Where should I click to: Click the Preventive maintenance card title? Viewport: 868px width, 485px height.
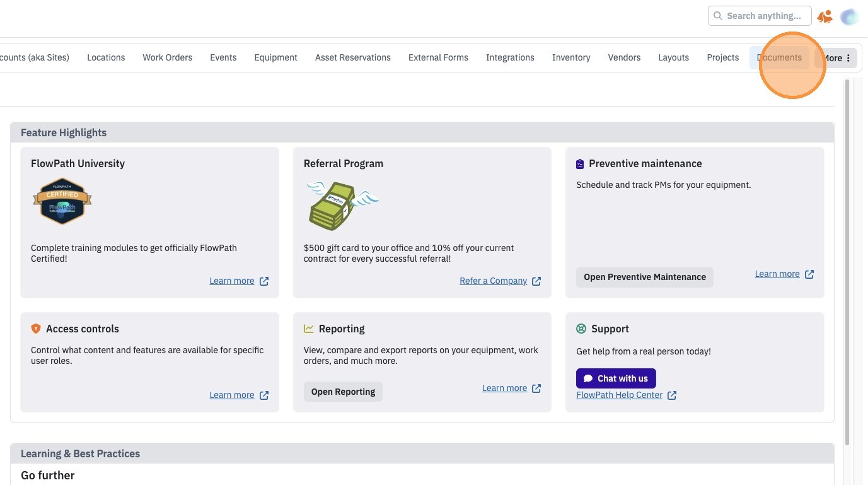645,163
